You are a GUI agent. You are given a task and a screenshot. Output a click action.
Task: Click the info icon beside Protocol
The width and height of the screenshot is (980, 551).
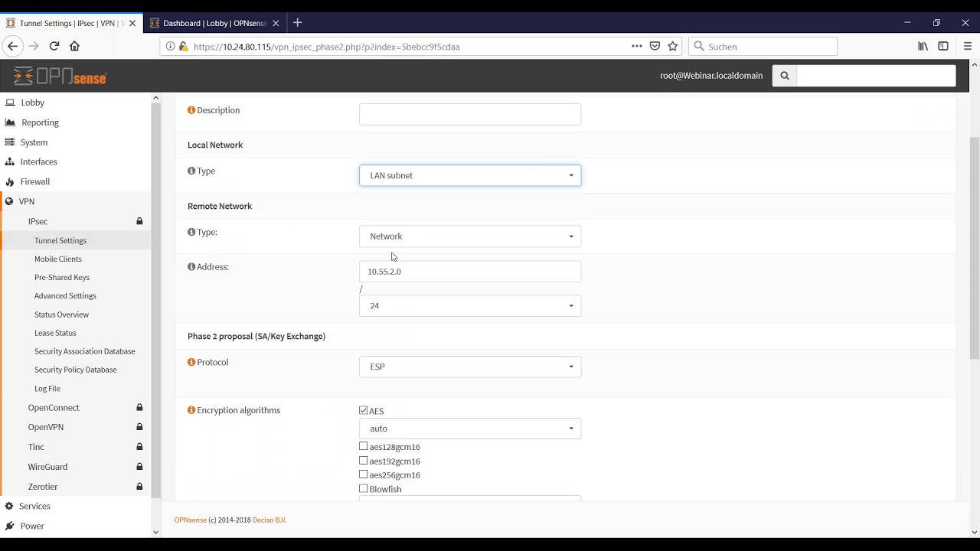[x=191, y=362]
